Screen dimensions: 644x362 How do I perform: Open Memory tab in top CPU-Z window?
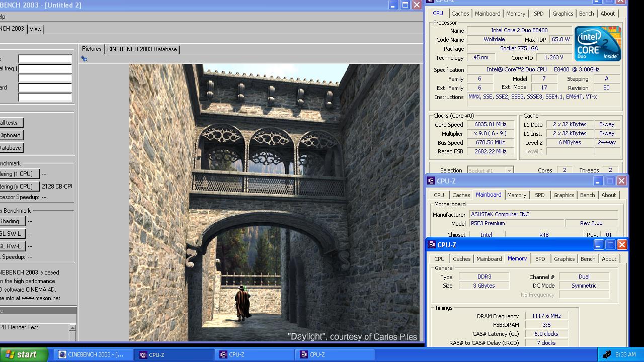516,14
